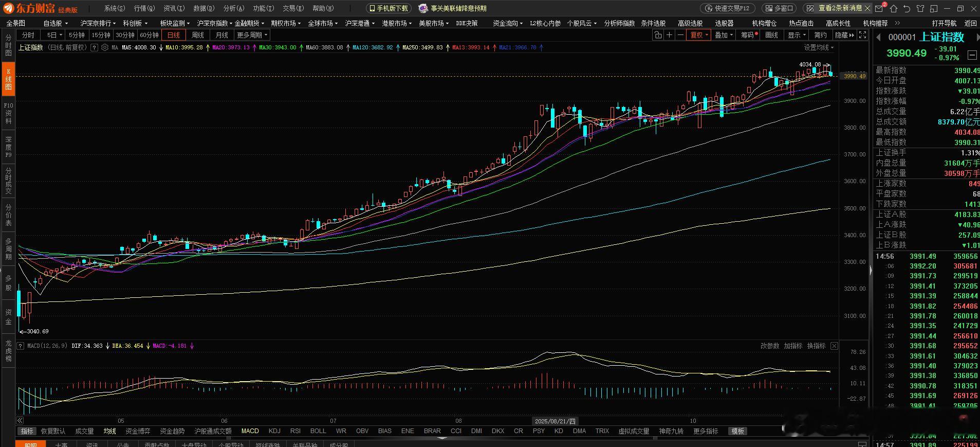
Task: Click 打开导航 link
Action: 945,23
